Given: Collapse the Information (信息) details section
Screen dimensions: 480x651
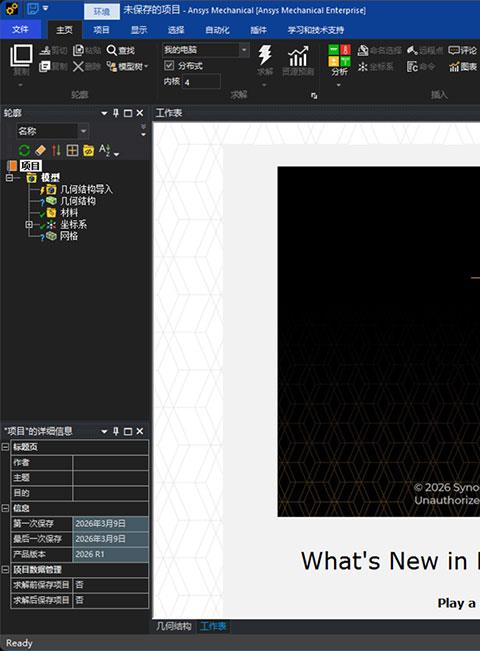Looking at the screenshot, I should 5,508.
